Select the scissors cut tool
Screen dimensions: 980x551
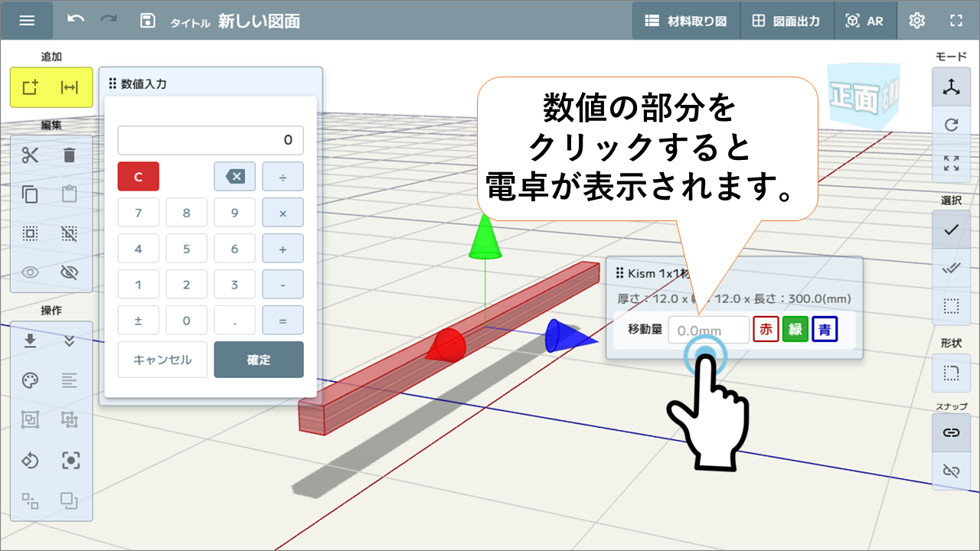click(x=31, y=155)
